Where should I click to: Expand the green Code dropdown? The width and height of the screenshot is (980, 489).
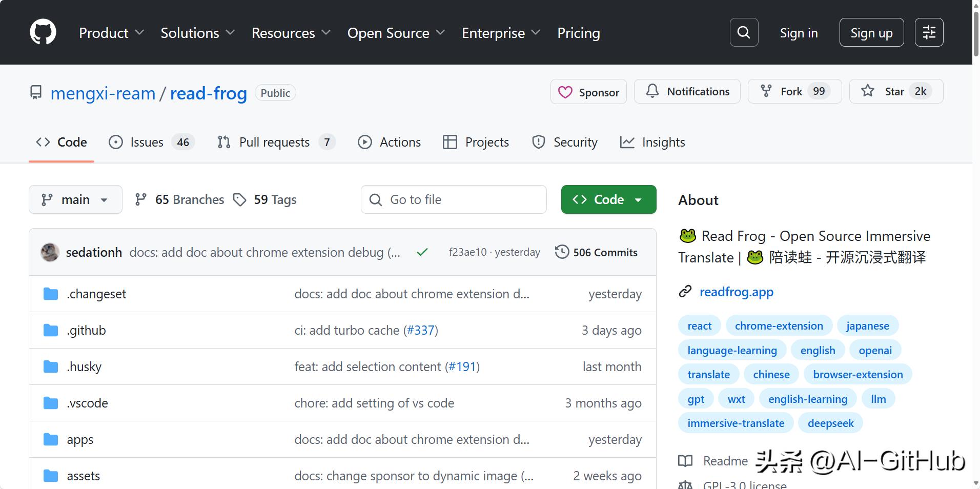pos(608,199)
